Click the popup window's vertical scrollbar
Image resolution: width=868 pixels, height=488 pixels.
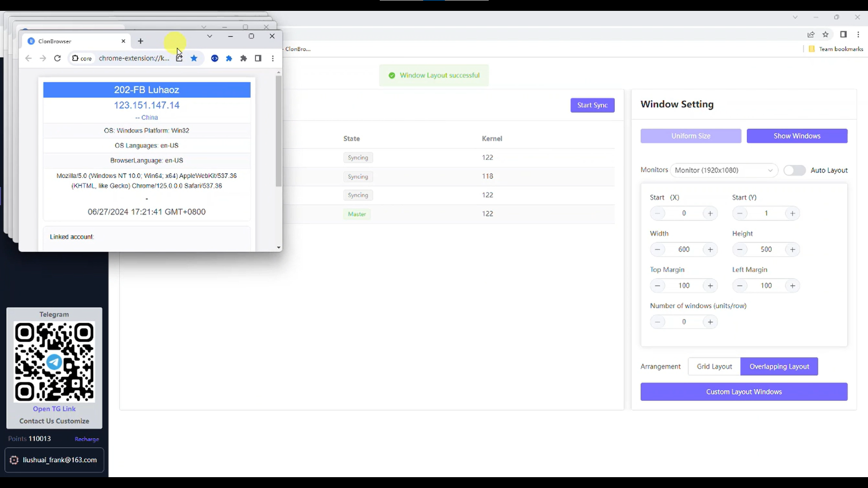278,131
